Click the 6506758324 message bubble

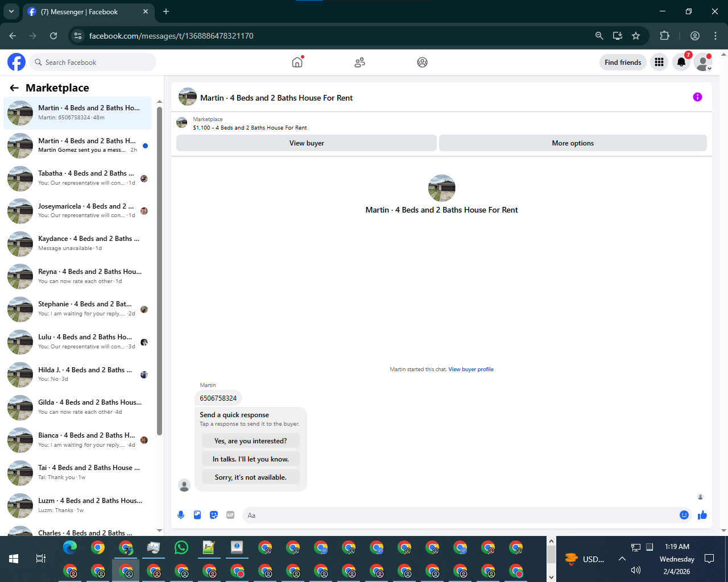tap(218, 398)
